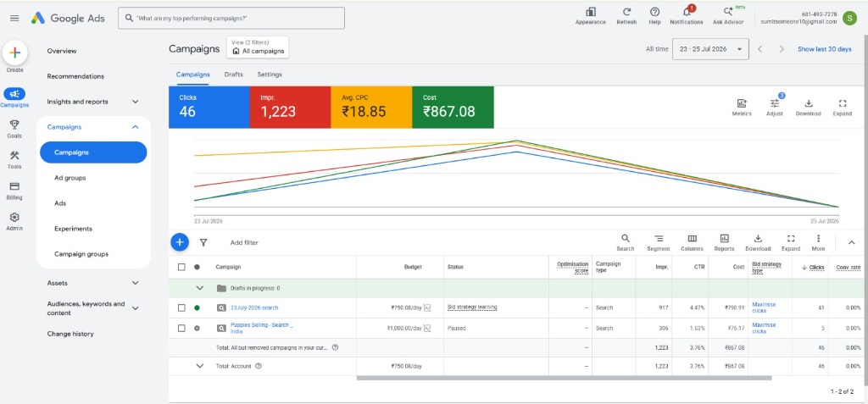The height and width of the screenshot is (404, 868).
Task: Open View All campaigns selector
Action: [x=258, y=47]
